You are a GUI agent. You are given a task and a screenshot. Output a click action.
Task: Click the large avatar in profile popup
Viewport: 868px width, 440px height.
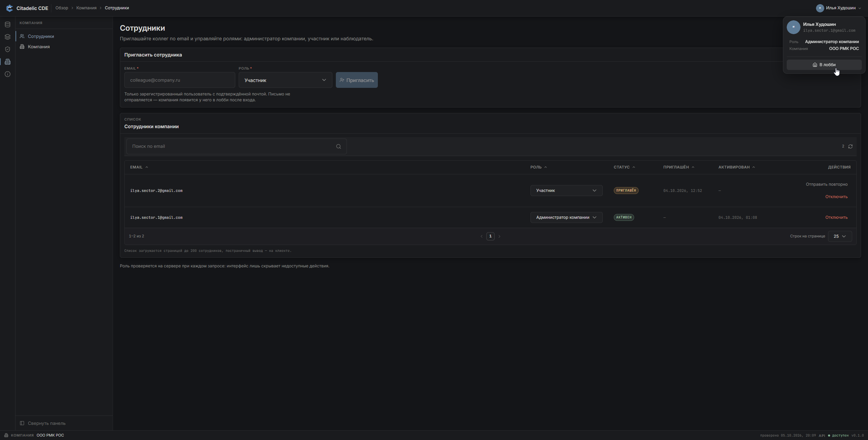(x=794, y=27)
